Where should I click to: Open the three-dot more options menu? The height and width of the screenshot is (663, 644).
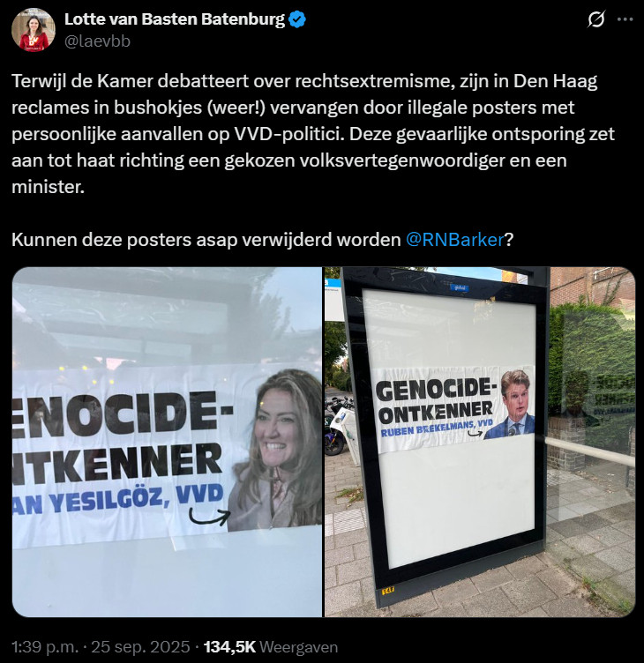pos(625,19)
